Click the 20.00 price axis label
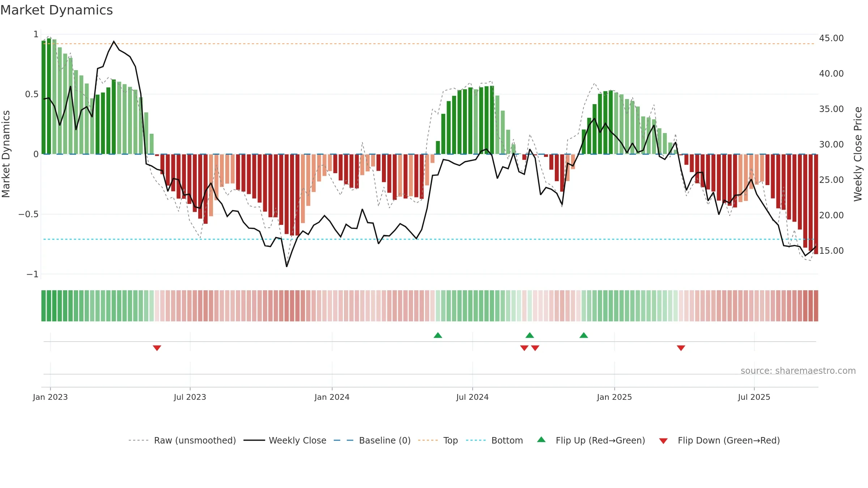 click(x=831, y=215)
